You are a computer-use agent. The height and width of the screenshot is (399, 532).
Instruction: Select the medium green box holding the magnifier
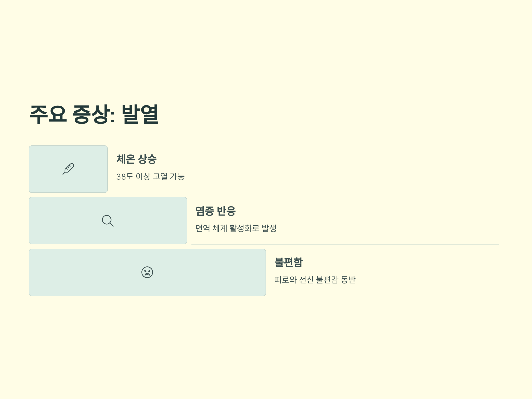pos(108,221)
